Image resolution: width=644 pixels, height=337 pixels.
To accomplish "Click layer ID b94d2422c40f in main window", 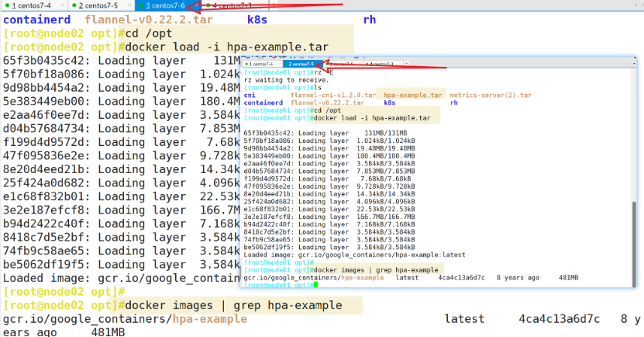I will point(43,223).
